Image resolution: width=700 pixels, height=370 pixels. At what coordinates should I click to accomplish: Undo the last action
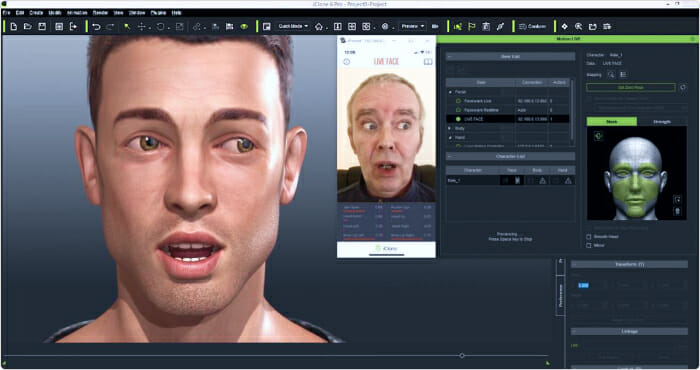tap(96, 27)
